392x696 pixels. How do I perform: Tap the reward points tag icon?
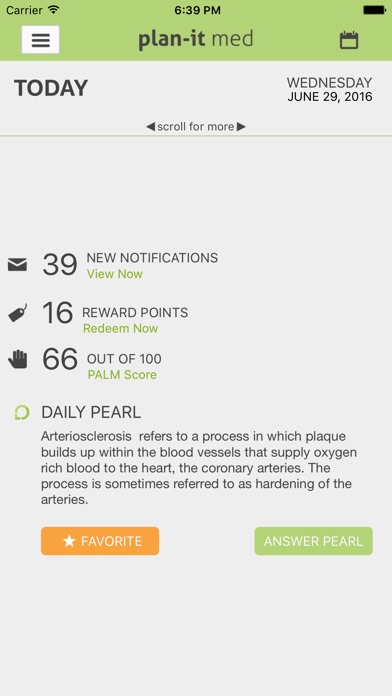pos(18,313)
